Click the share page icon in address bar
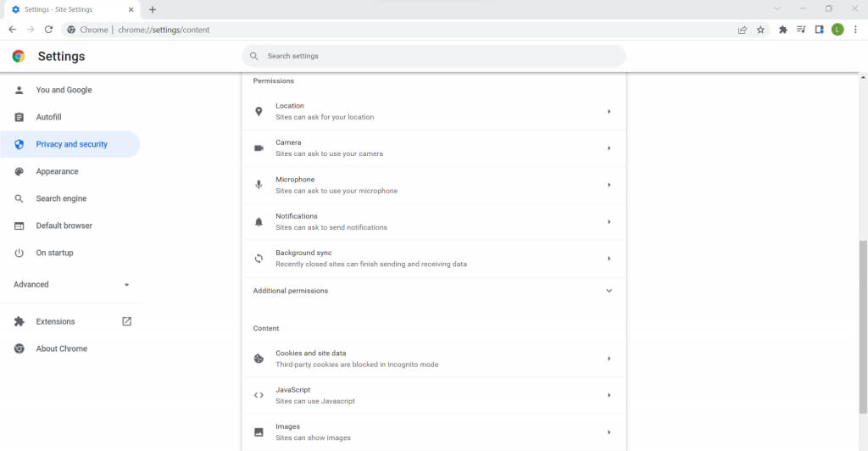868x451 pixels. click(743, 30)
